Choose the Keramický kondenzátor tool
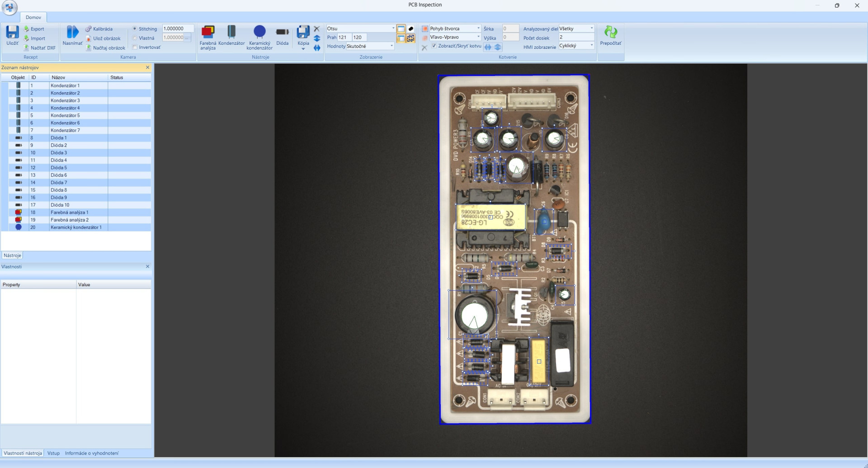This screenshot has width=868, height=468. pyautogui.click(x=259, y=32)
